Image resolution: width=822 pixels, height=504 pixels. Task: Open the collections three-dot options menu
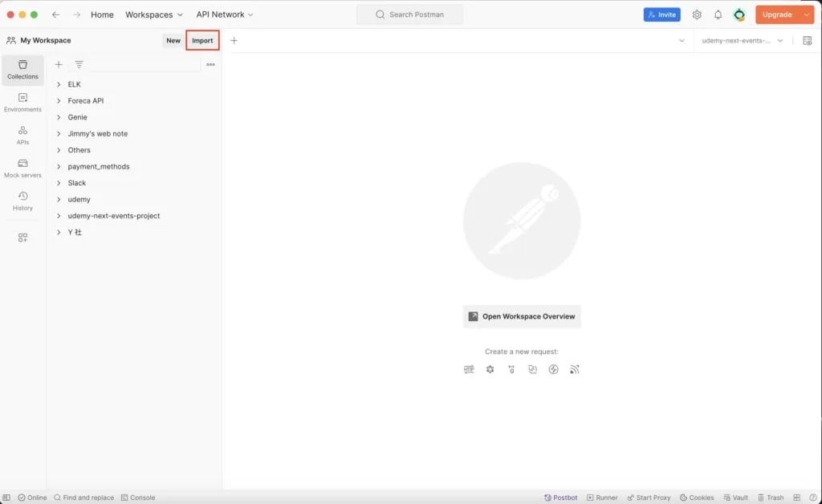[210, 64]
